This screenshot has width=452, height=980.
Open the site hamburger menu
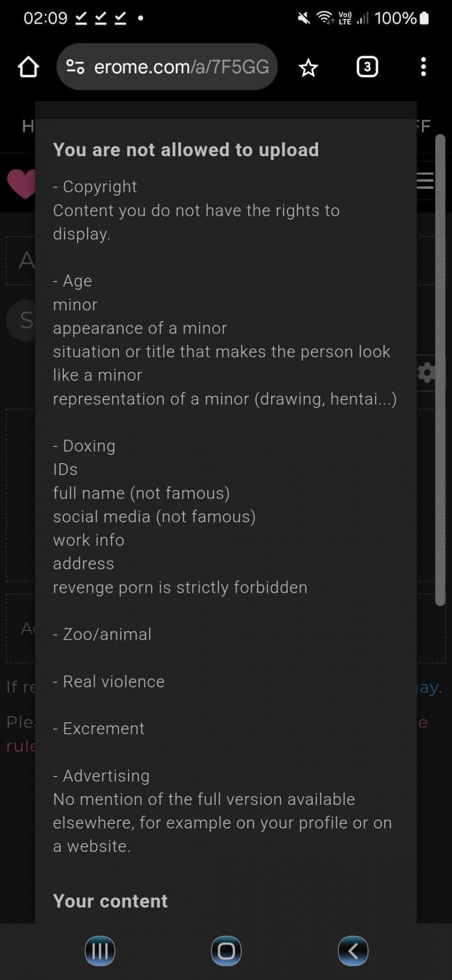[425, 180]
